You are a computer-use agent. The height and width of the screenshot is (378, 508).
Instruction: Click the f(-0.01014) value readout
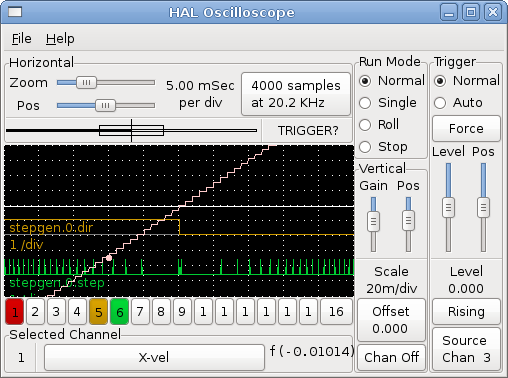tap(312, 351)
